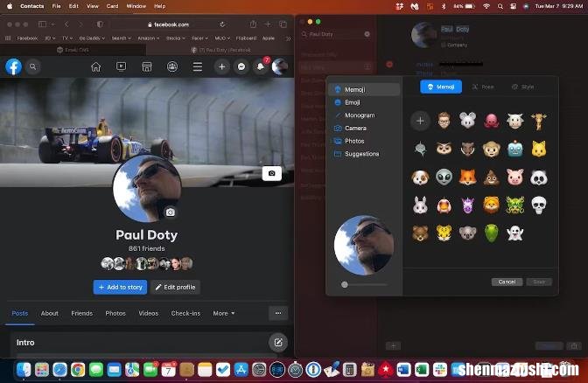Update profile picture camera icon on Facebook
588x383 pixels.
click(x=171, y=212)
